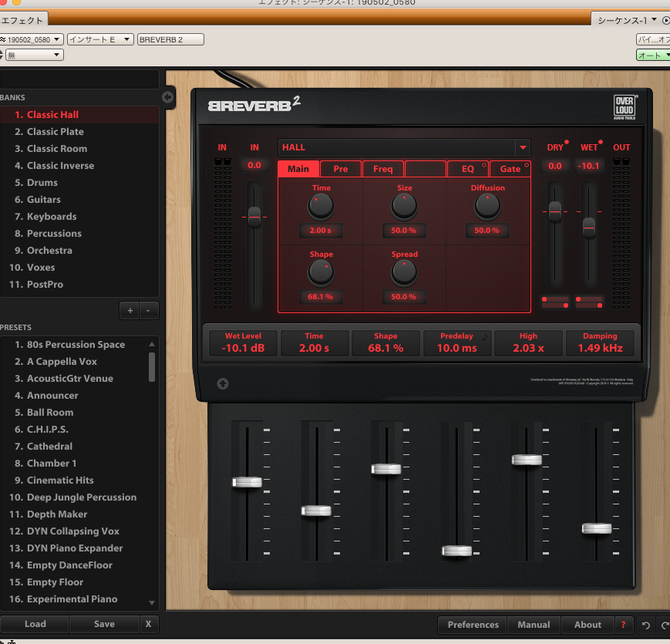670x644 pixels.
Task: Click the Time 2.00 s value box
Action: [x=321, y=231]
